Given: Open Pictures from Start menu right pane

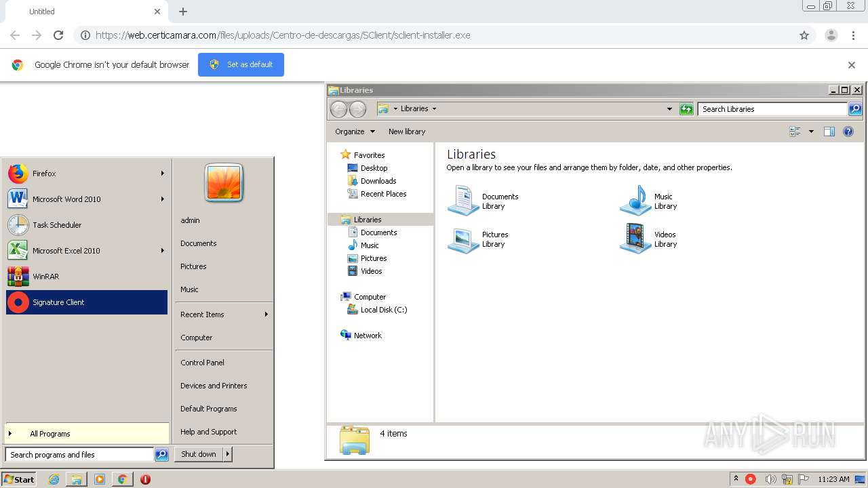Looking at the screenshot, I should coord(193,266).
